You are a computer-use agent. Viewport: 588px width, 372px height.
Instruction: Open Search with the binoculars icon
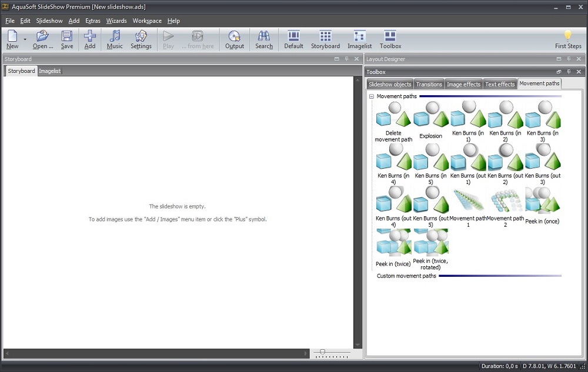click(264, 36)
